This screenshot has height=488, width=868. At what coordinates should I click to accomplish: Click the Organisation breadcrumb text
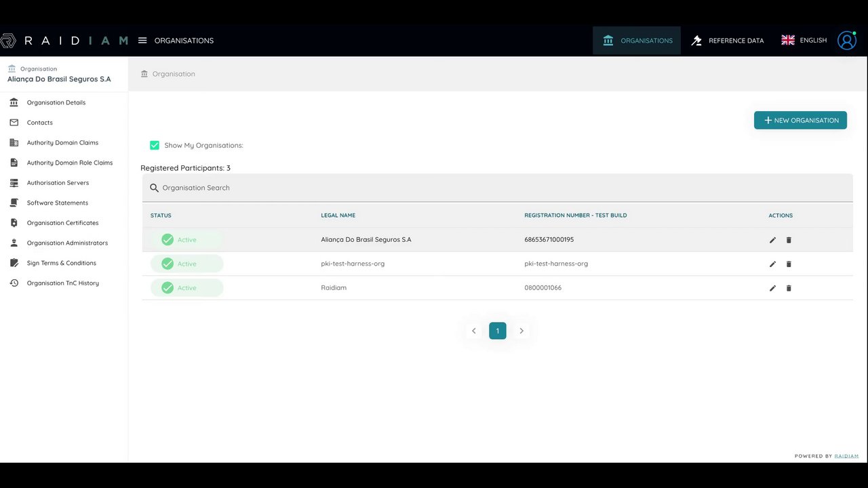pos(174,74)
